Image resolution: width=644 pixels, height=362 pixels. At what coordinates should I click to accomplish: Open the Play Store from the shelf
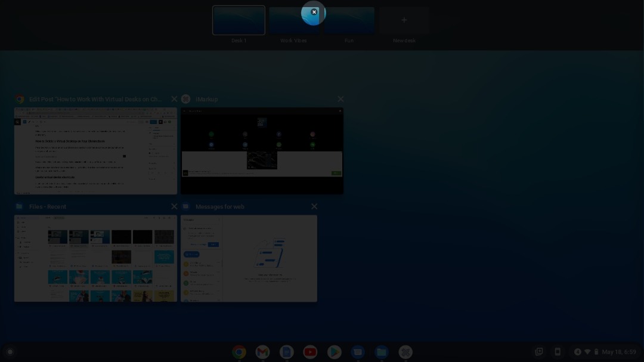334,352
